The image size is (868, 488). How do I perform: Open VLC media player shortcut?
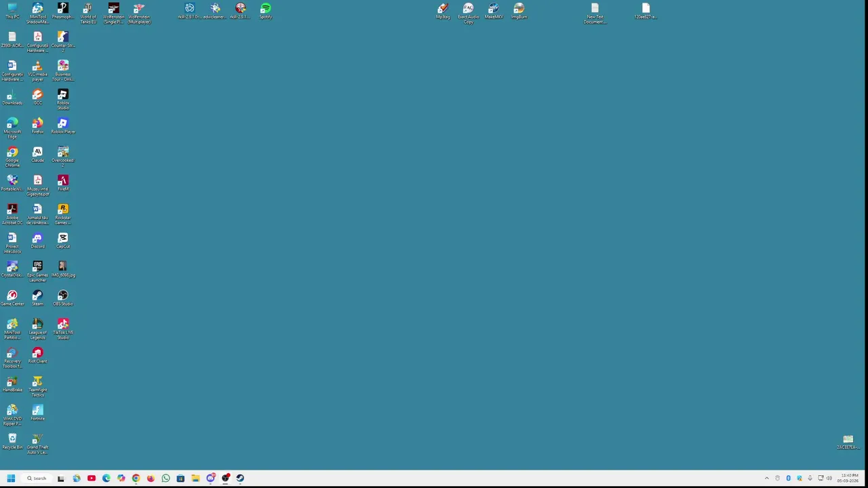pos(37,70)
